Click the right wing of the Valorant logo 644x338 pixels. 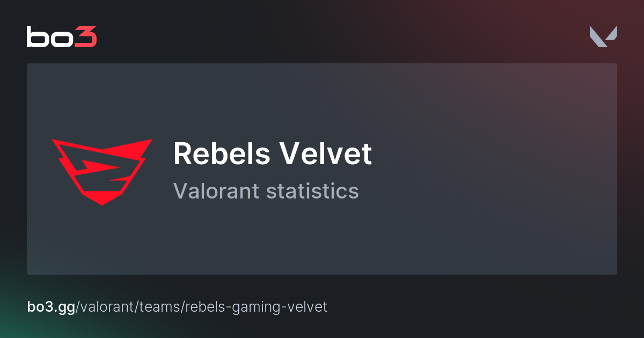(612, 33)
